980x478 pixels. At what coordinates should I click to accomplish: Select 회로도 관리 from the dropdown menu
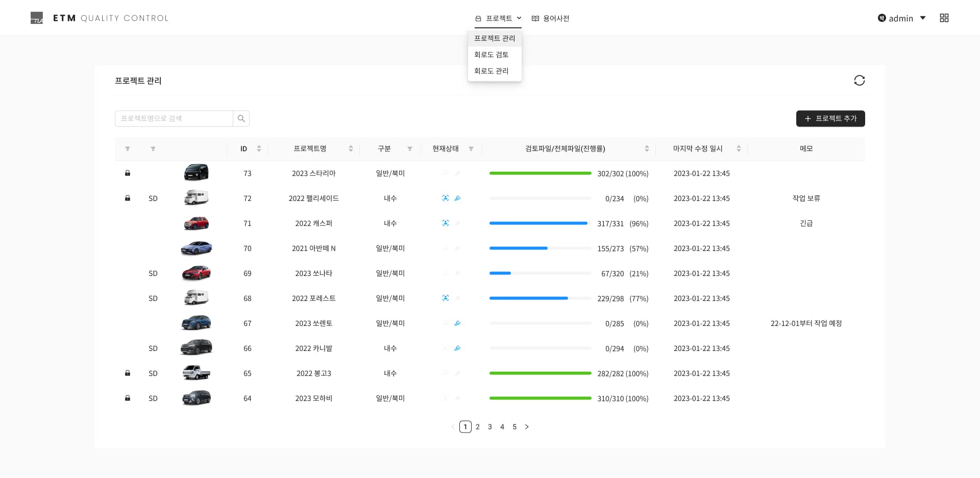pyautogui.click(x=491, y=71)
